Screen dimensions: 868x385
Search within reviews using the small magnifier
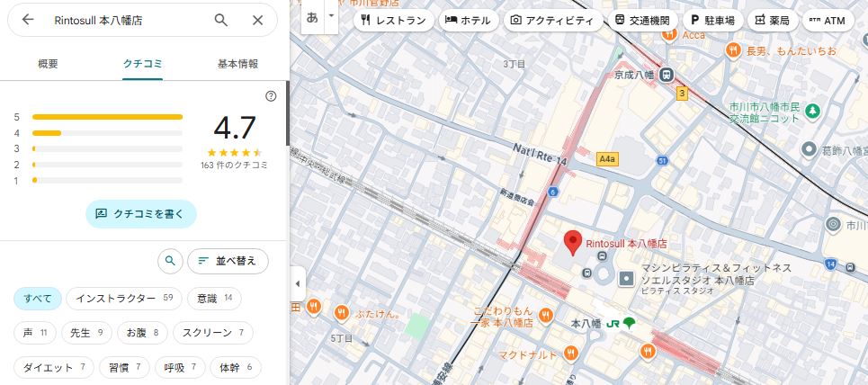(169, 261)
